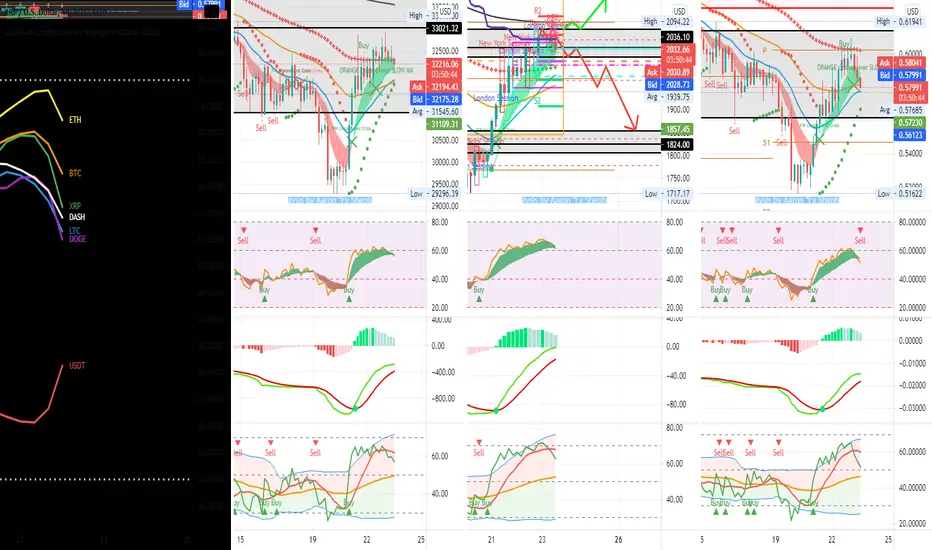Click the blue LTC strength line label
Image resolution: width=932 pixels, height=550 pixels.
pos(74,231)
